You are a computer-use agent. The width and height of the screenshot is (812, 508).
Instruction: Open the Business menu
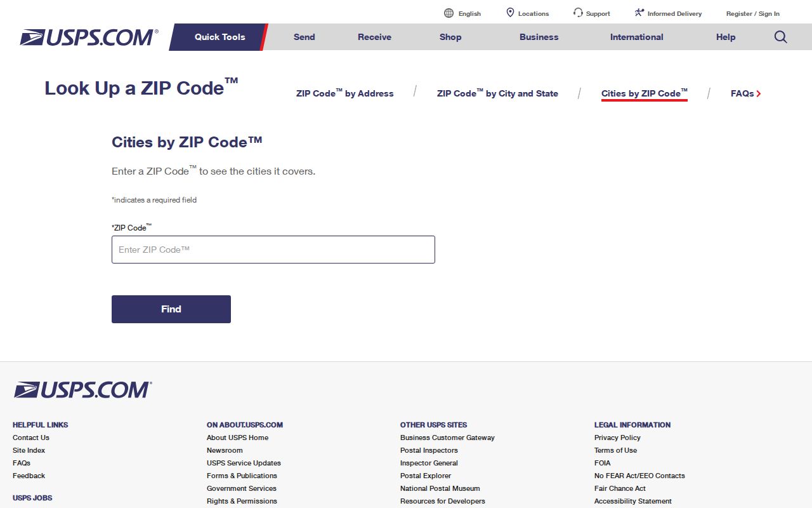point(539,37)
